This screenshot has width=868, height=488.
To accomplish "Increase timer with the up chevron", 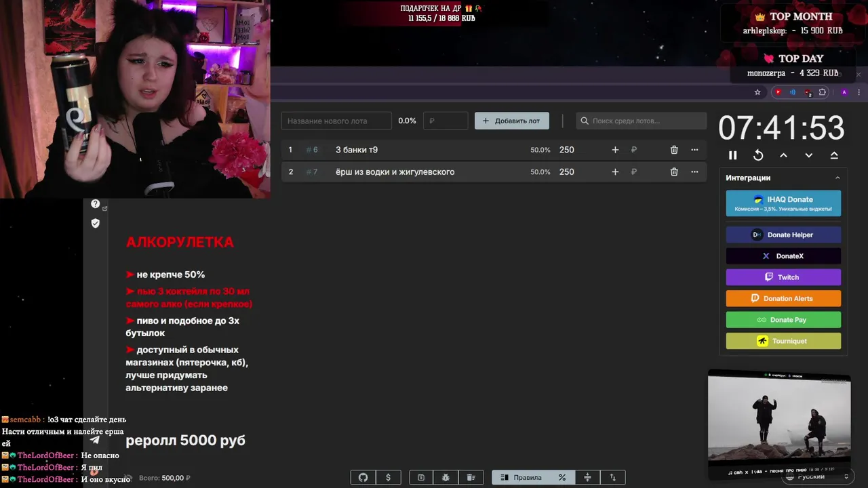I will click(x=783, y=155).
